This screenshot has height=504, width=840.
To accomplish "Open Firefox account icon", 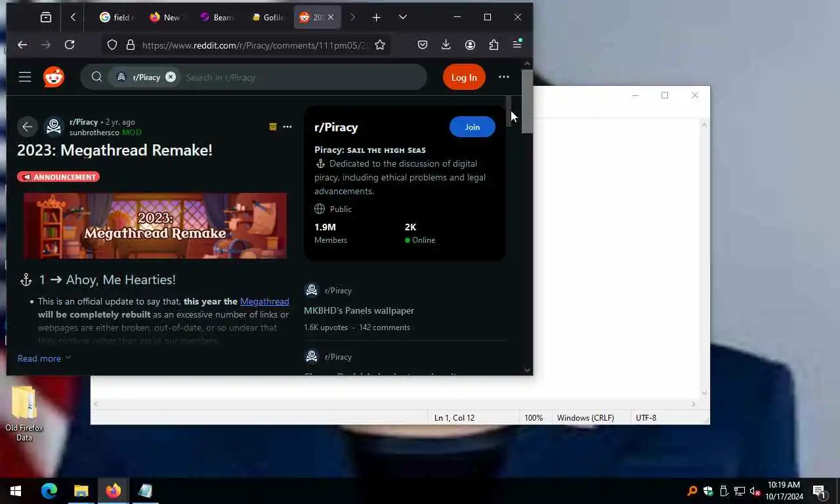I will (x=470, y=45).
